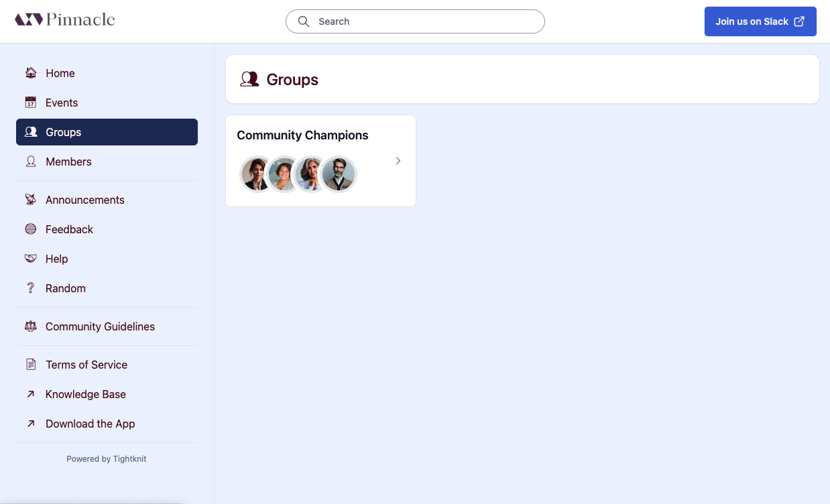Click the Random question-mark icon

(x=31, y=288)
